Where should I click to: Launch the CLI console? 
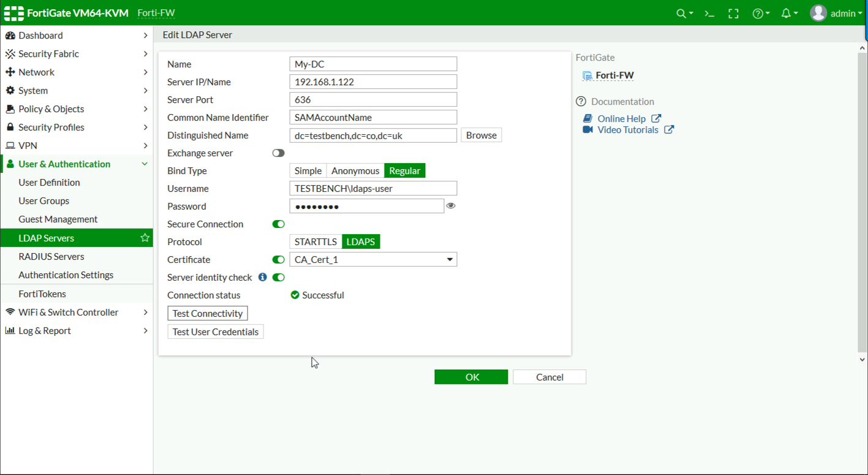point(708,12)
